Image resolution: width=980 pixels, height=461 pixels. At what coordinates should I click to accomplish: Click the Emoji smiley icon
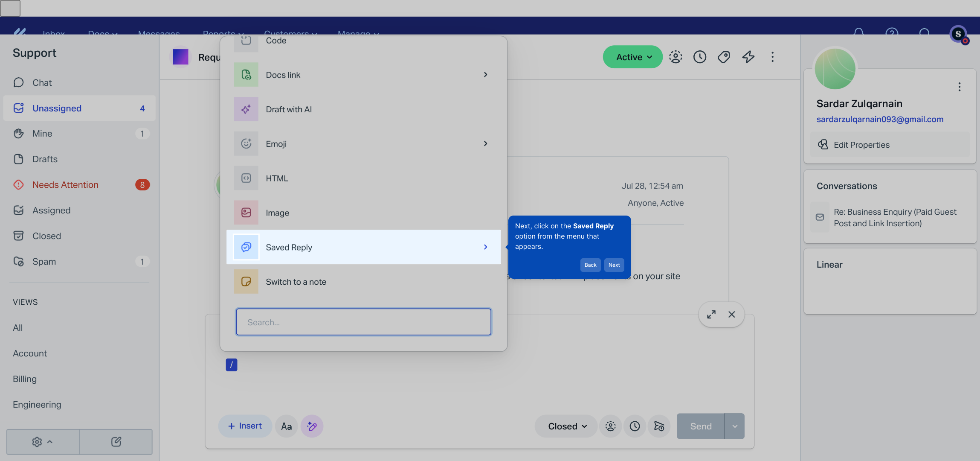coord(246,143)
